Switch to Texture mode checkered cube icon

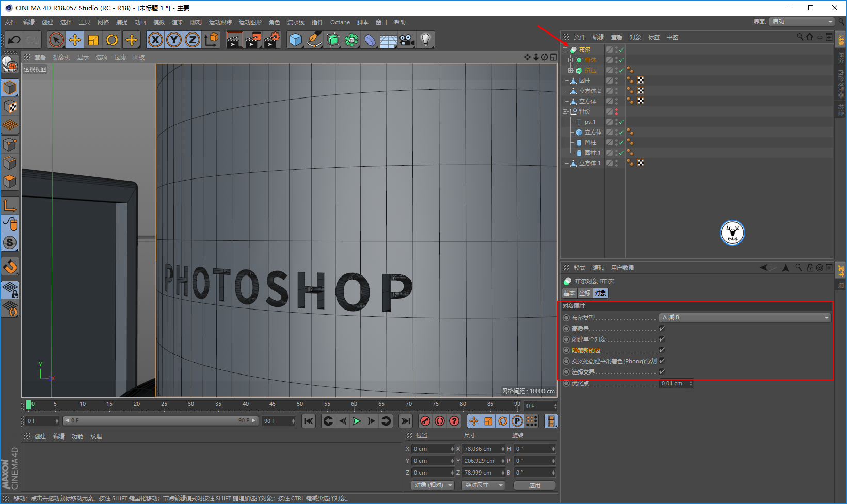(10, 107)
